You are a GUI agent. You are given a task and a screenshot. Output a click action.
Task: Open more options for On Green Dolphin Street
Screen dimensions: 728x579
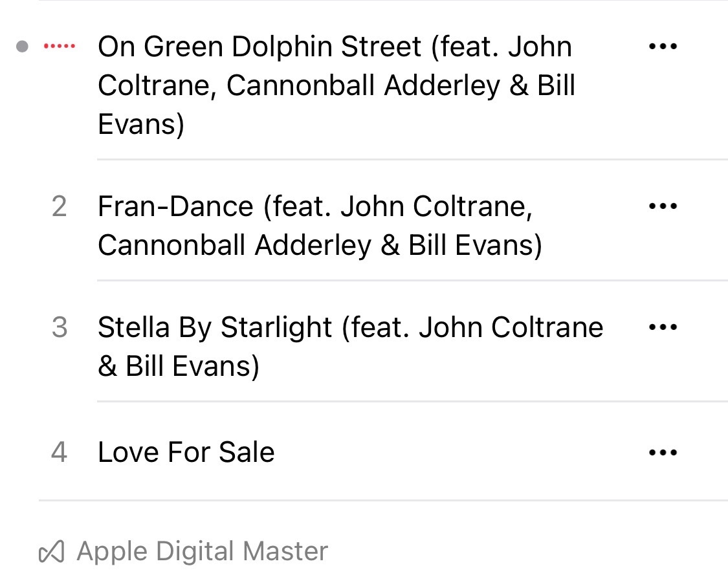click(663, 47)
